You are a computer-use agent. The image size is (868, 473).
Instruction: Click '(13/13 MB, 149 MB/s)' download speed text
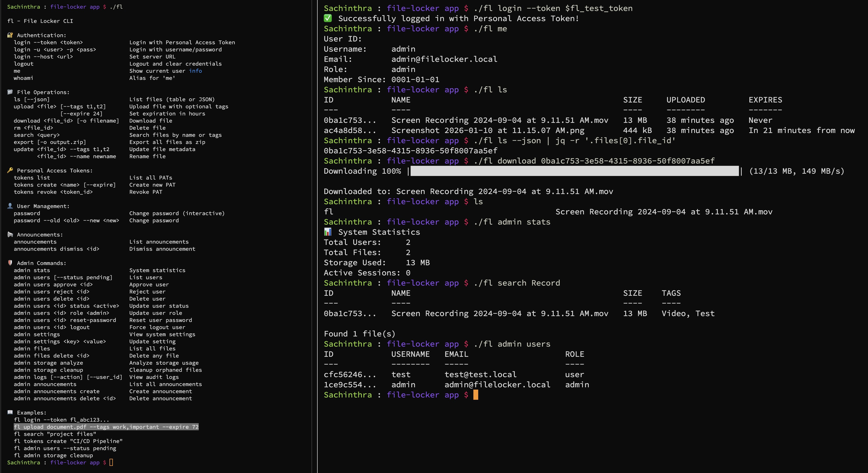click(797, 171)
